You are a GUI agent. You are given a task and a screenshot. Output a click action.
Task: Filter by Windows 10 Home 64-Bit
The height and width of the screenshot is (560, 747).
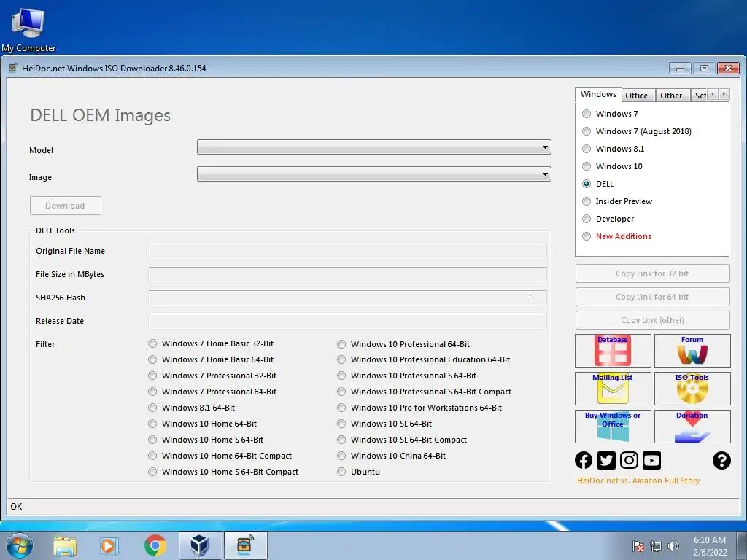coord(203,424)
